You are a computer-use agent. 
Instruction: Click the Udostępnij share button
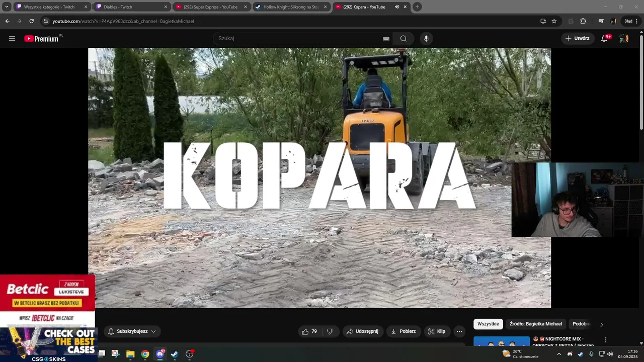point(363,331)
